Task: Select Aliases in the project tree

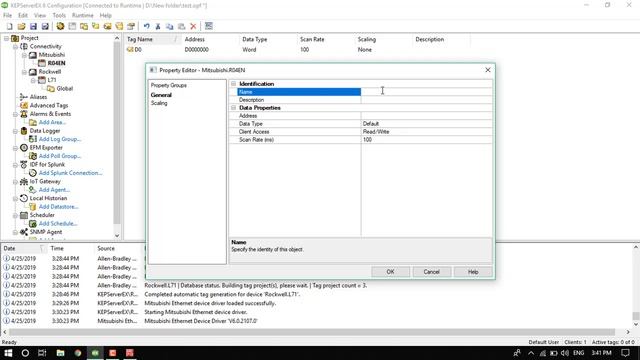Action: pos(38,97)
